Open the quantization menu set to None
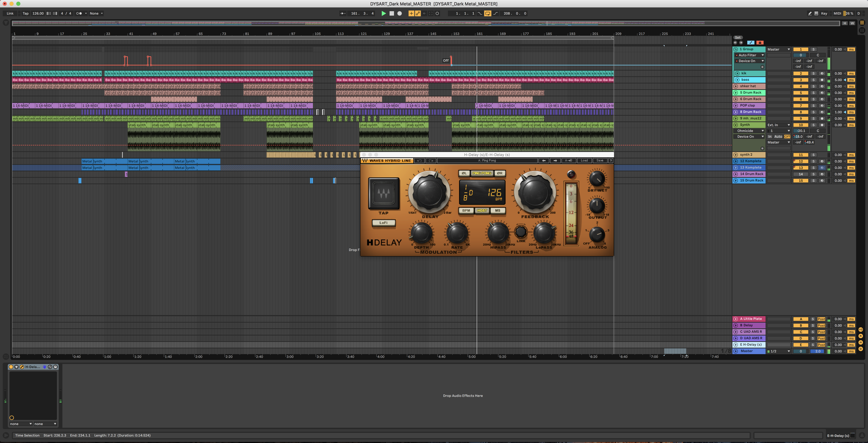The width and height of the screenshot is (868, 443). point(96,14)
